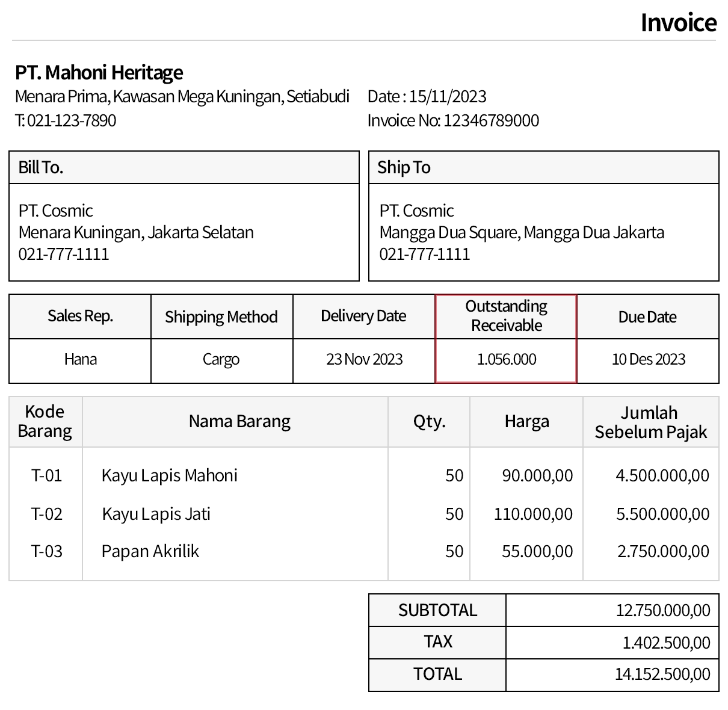Click the Delivery Date 23 Nov 2023
This screenshot has width=728, height=710.
[363, 359]
